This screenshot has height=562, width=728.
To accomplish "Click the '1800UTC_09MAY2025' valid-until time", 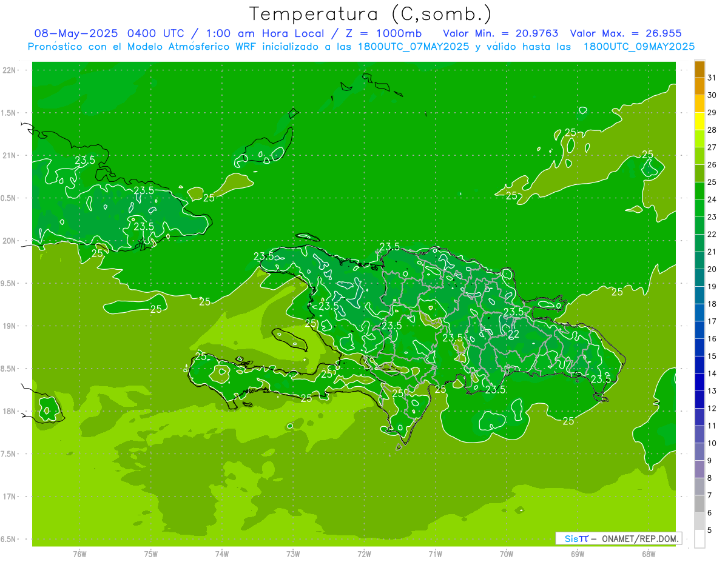I will (x=639, y=47).
